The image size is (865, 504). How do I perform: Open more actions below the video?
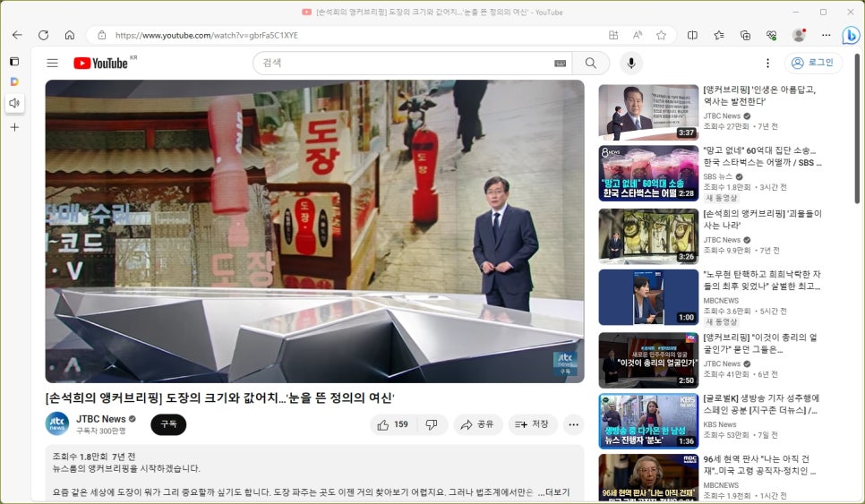[x=573, y=424]
